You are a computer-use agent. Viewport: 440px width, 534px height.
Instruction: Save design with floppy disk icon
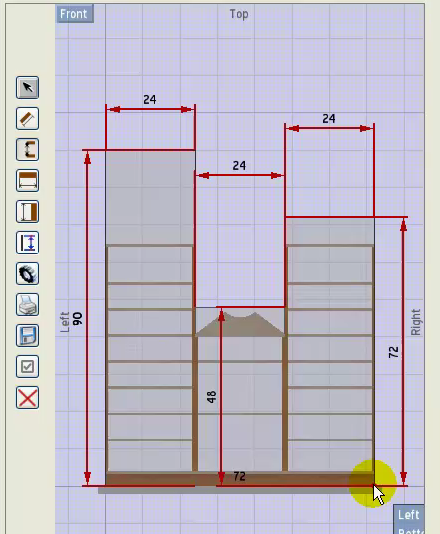coord(27,335)
